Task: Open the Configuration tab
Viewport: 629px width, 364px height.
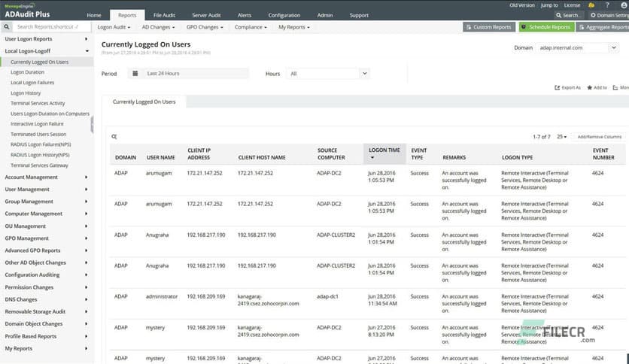Action: (284, 15)
